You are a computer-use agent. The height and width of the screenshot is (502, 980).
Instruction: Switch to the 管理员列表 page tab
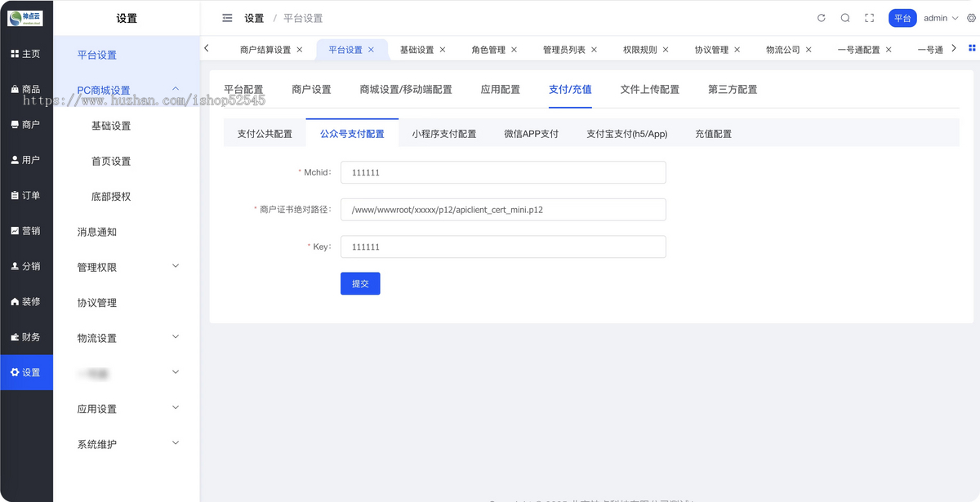pos(564,50)
